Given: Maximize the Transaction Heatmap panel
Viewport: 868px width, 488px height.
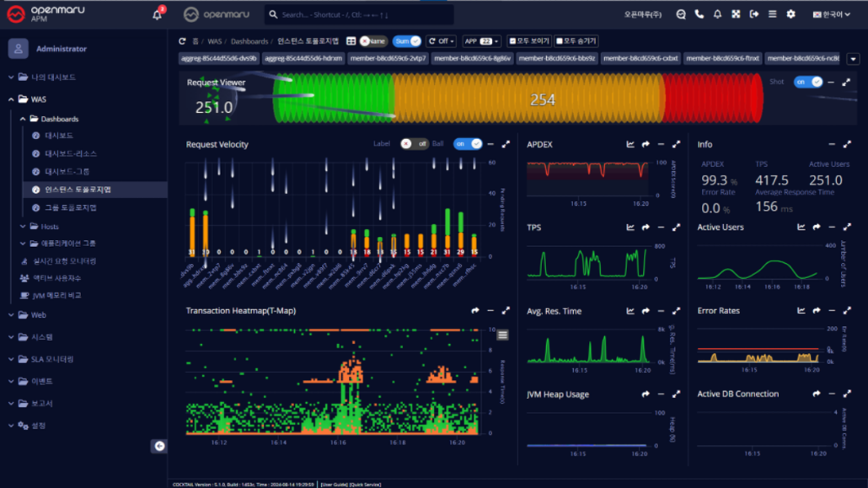Looking at the screenshot, I should tap(506, 311).
